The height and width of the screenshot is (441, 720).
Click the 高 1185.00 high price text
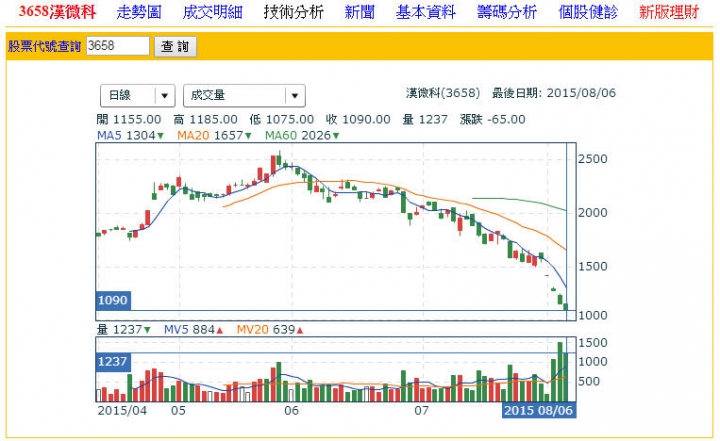coord(205,120)
